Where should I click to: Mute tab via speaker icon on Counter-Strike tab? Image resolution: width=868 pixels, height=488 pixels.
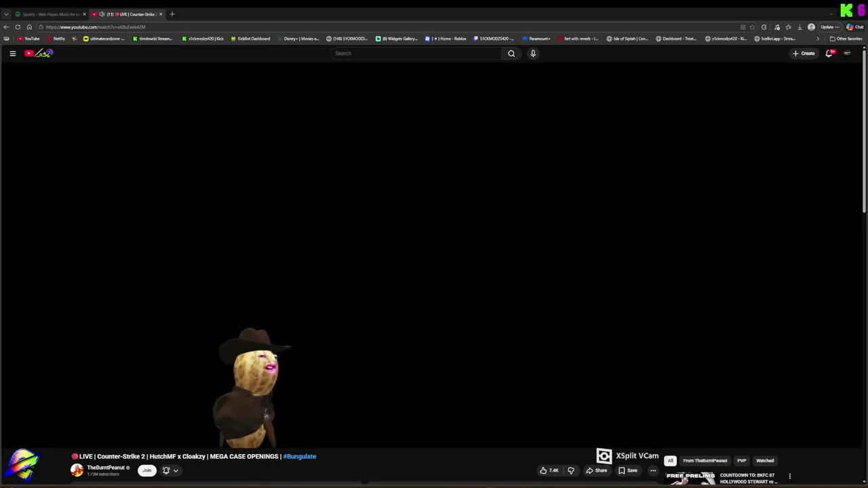point(102,14)
